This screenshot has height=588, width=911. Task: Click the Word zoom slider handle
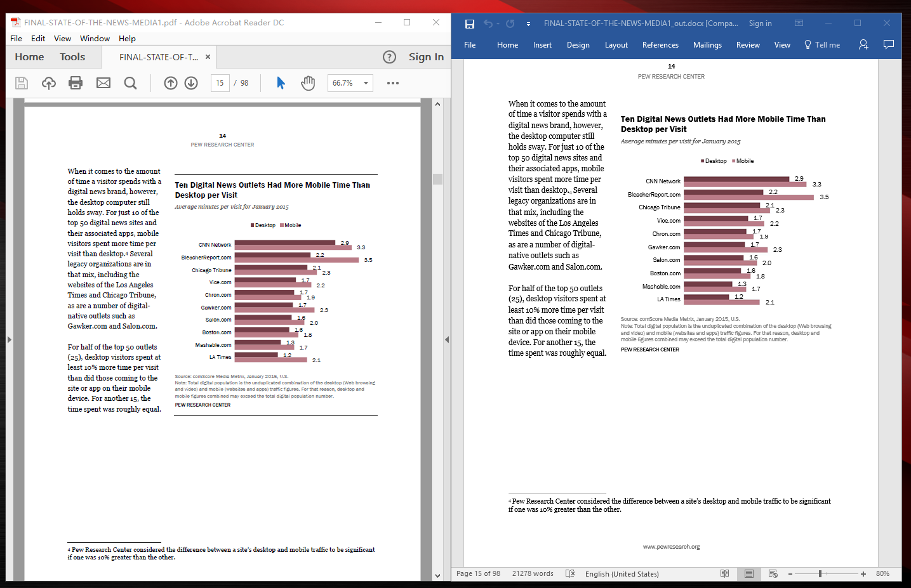[820, 573]
